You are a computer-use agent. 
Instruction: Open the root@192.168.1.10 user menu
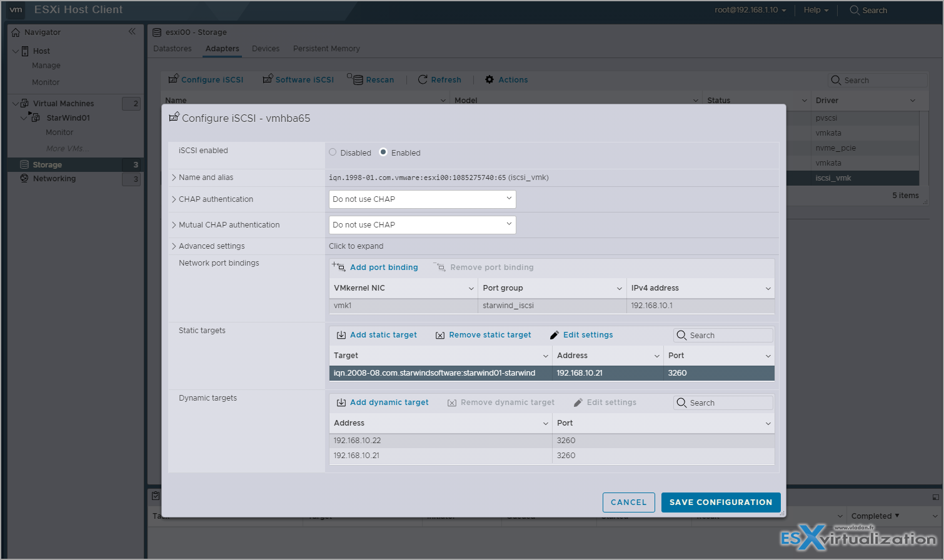750,10
